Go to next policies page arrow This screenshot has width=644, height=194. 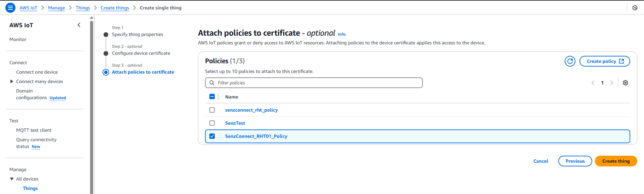click(611, 83)
